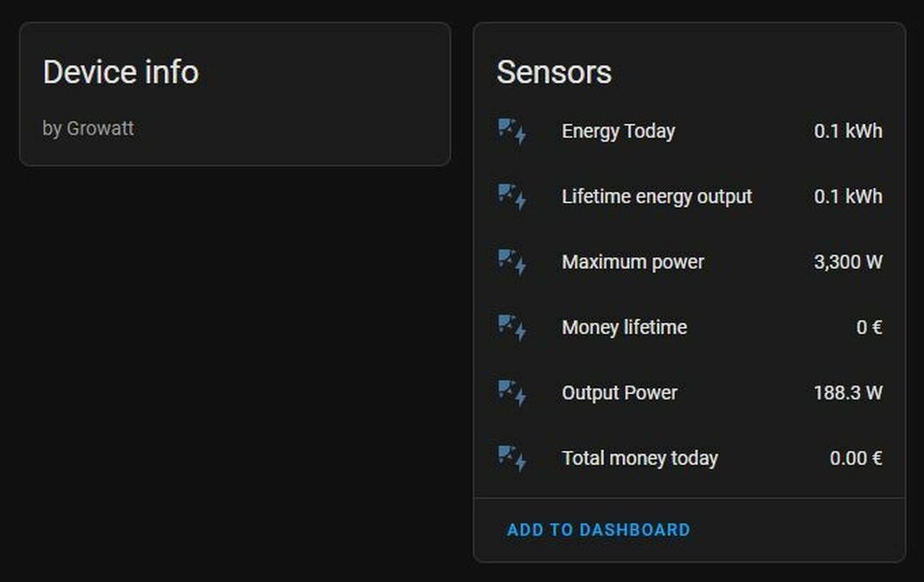Click the solar icon beside Lifetime energy output

coord(512,197)
